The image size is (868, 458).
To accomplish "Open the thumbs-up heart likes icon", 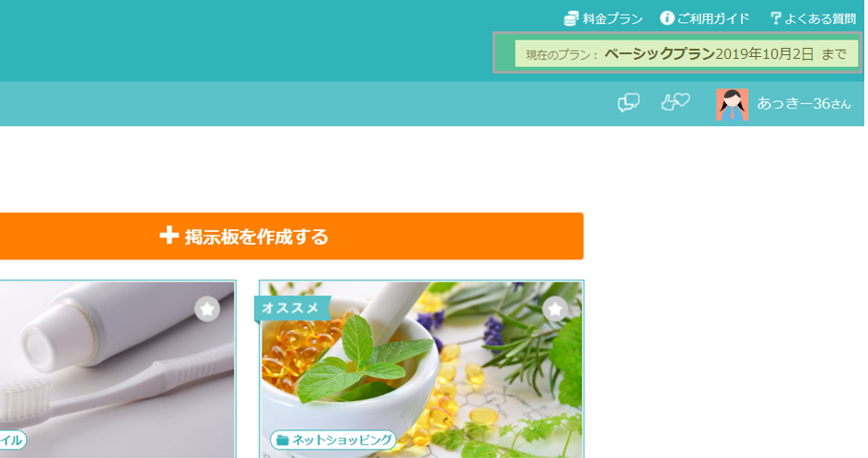I will pos(676,102).
